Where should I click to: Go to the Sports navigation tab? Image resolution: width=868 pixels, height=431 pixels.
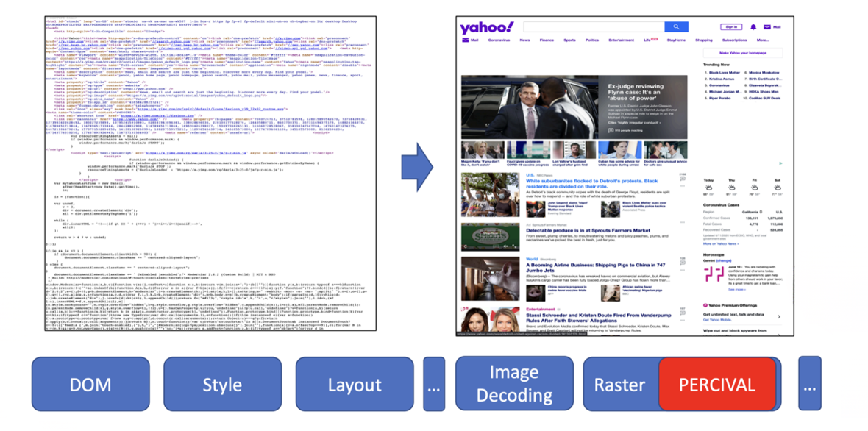point(569,40)
